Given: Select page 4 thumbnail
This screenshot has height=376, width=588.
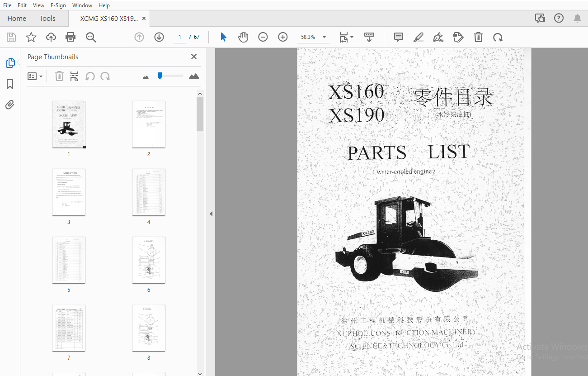Looking at the screenshot, I should pyautogui.click(x=149, y=192).
